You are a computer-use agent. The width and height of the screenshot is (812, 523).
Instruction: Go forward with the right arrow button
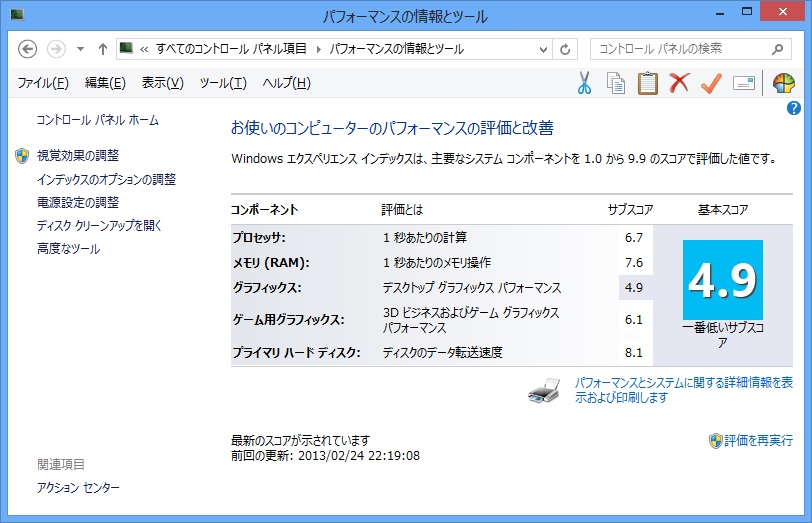56,49
